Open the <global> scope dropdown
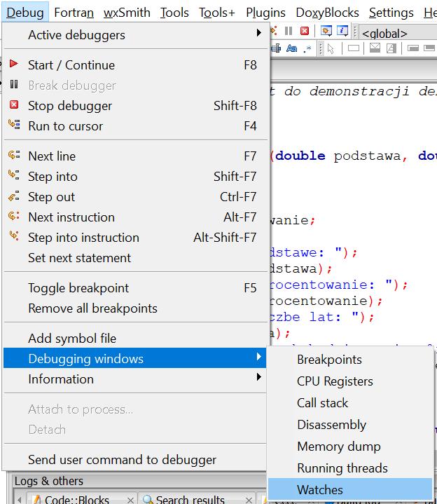This screenshot has height=504, width=437. 397,33
